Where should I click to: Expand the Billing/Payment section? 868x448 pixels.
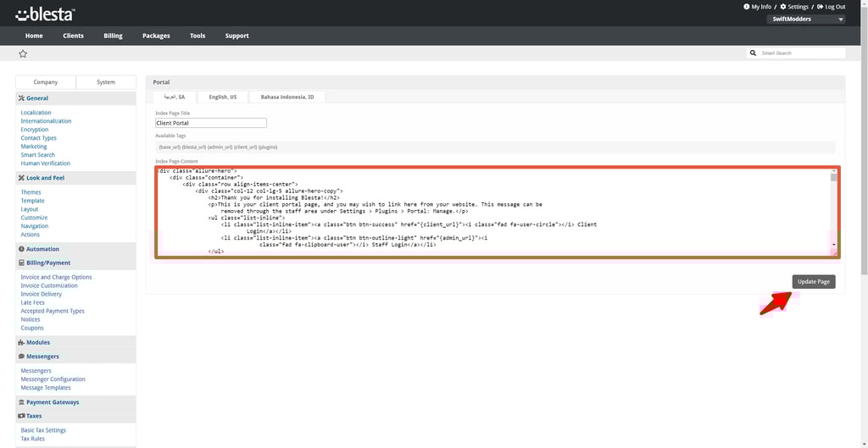(x=75, y=263)
